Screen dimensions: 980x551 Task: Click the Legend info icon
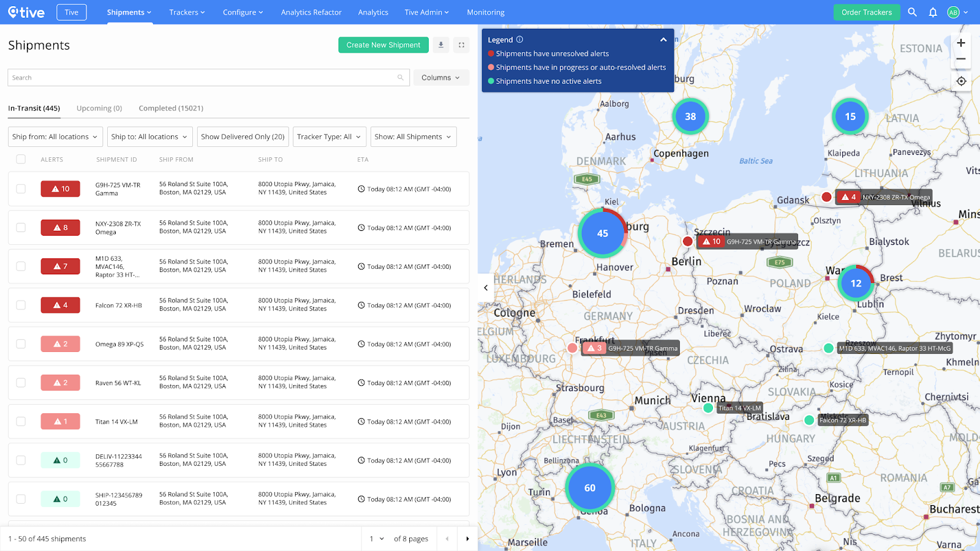521,39
